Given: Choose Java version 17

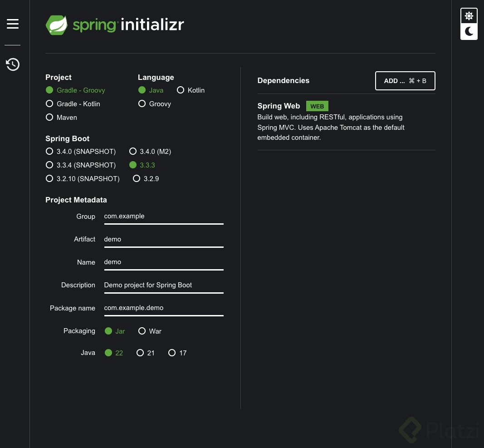Looking at the screenshot, I should [177, 353].
